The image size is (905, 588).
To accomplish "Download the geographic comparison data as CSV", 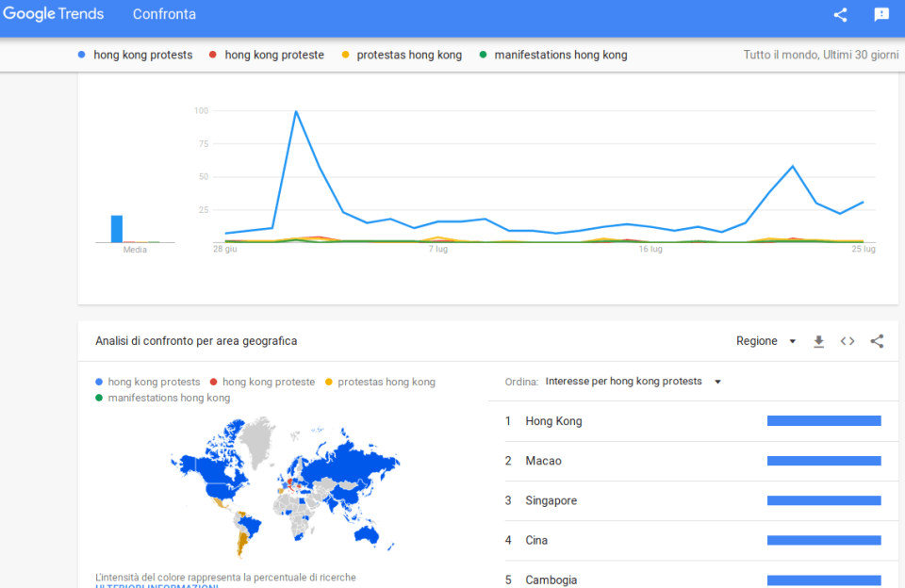I will click(818, 341).
